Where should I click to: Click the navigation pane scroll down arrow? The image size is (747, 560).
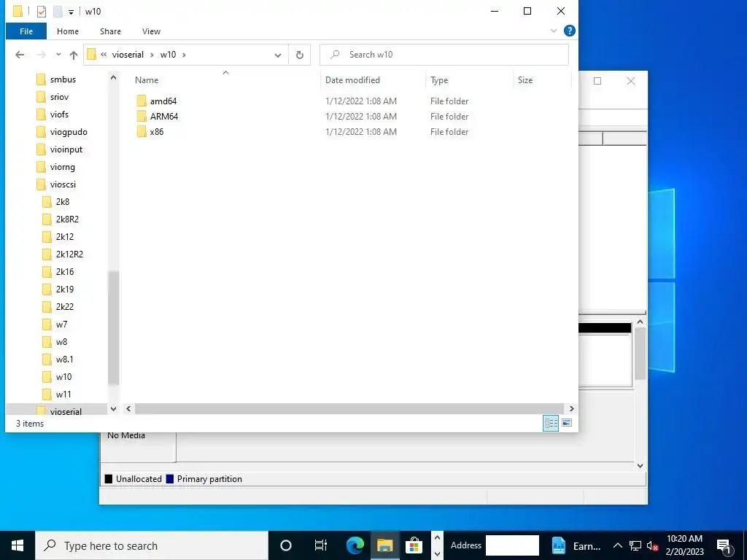pos(113,408)
